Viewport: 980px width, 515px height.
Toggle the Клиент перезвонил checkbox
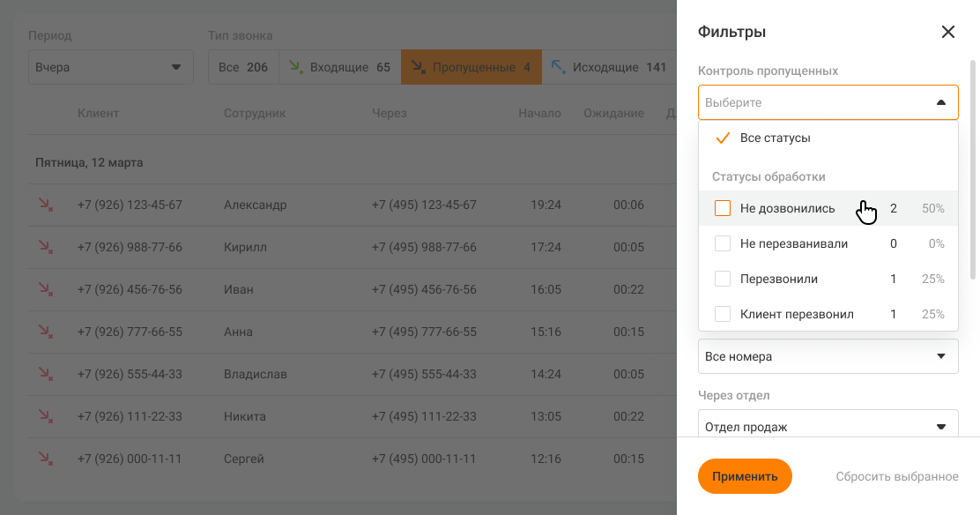pyautogui.click(x=723, y=314)
